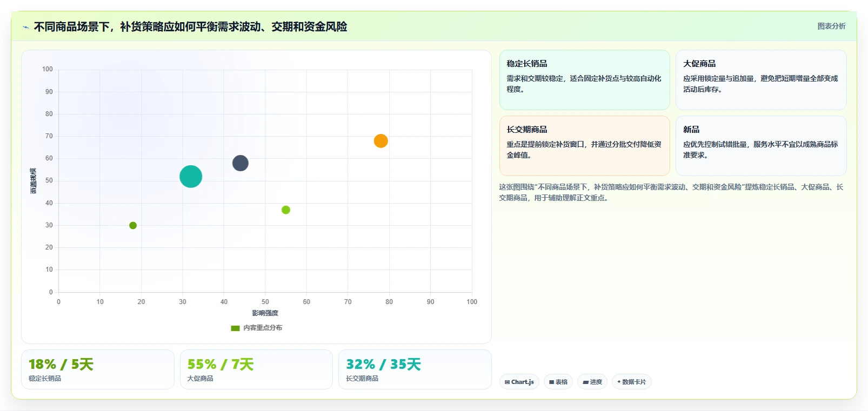Click the 长交期商品 label under 32%
The width and height of the screenshot is (868, 411).
tap(362, 379)
